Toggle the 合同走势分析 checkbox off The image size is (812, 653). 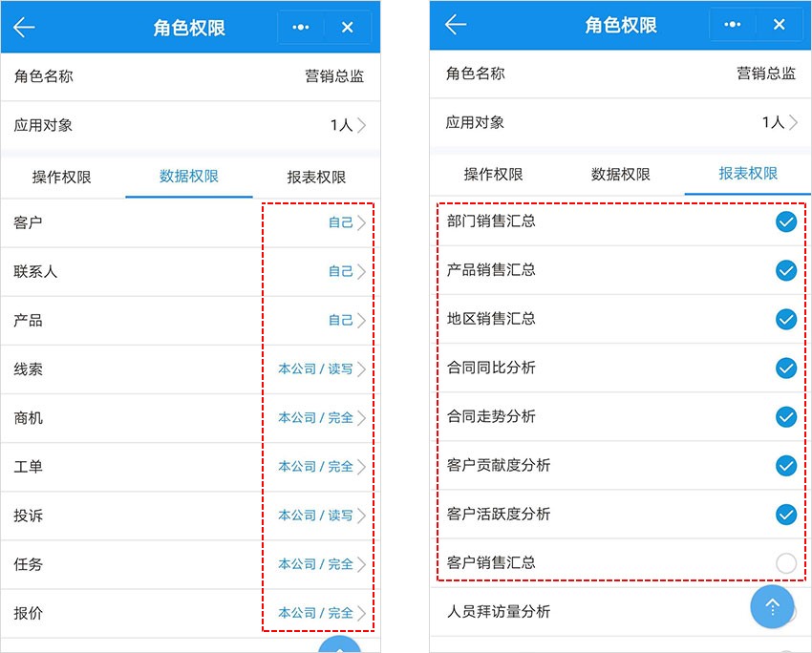coord(785,417)
